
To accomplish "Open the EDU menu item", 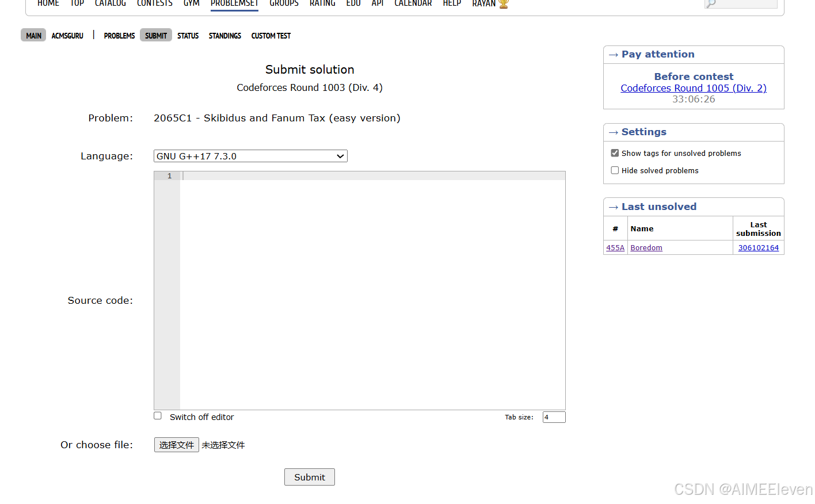I will (353, 3).
